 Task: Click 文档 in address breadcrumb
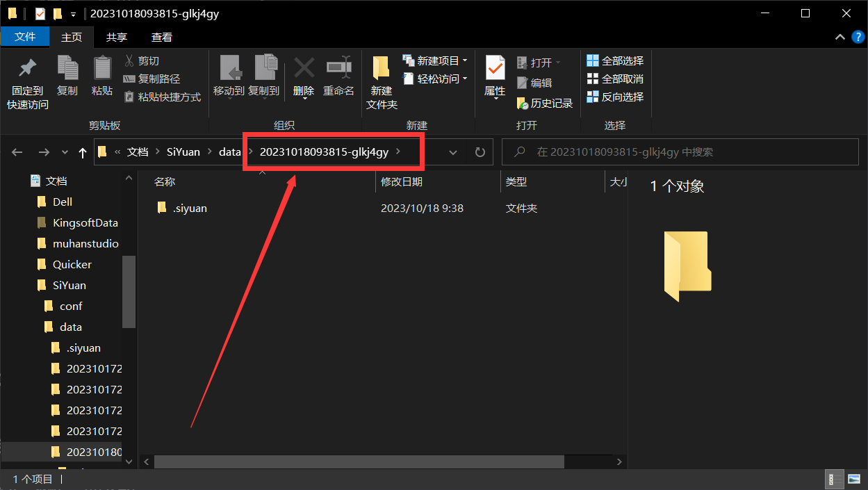[138, 152]
